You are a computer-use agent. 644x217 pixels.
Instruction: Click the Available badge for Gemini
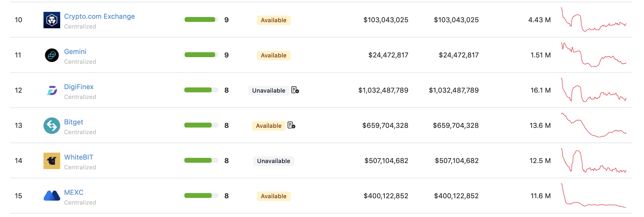tap(274, 55)
